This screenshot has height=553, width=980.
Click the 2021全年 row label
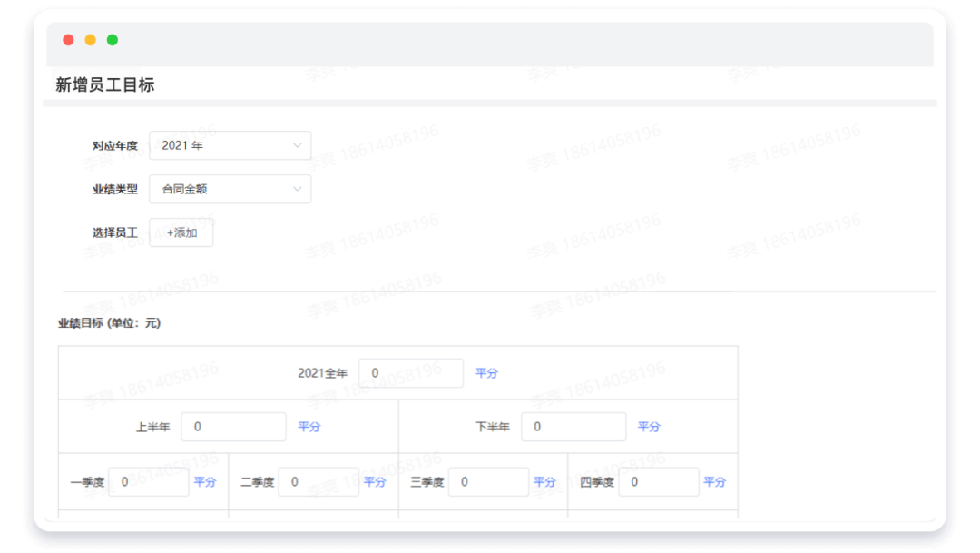click(322, 373)
